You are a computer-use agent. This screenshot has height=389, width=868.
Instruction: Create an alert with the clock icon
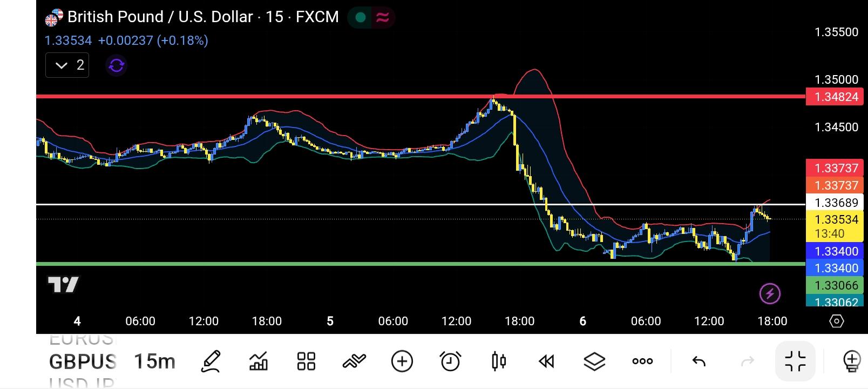click(x=450, y=361)
